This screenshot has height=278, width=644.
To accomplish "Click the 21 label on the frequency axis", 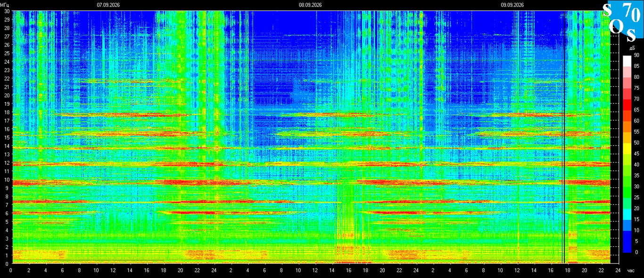I will coord(7,87).
